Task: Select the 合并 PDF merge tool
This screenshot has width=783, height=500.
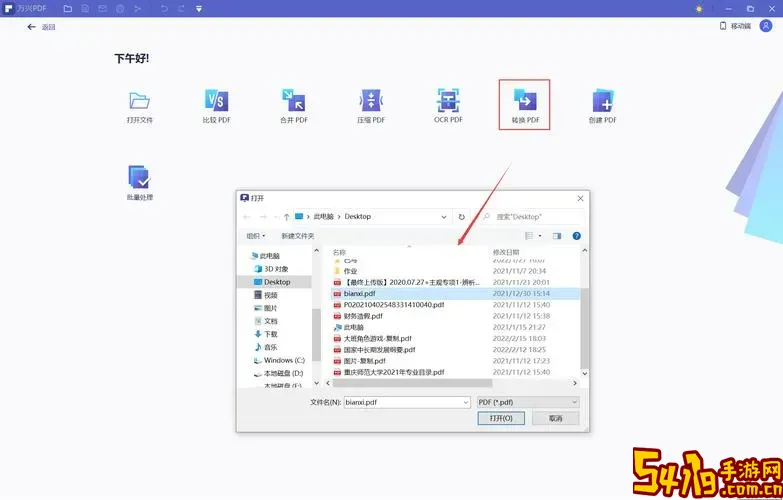Action: 294,107
